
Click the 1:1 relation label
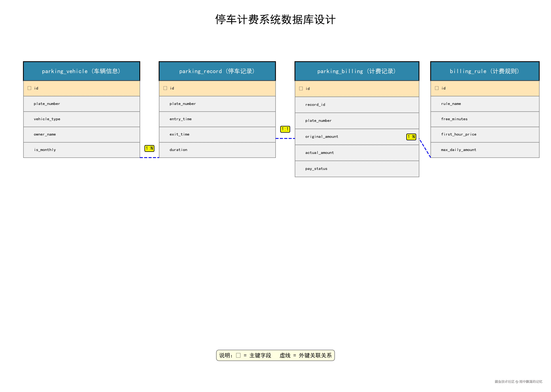coord(285,129)
